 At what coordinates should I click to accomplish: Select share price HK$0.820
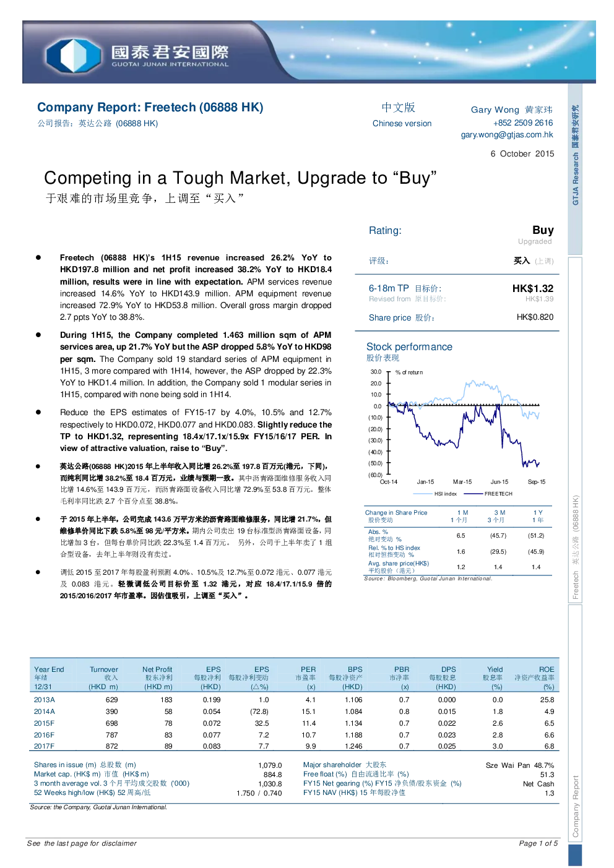tap(535, 317)
